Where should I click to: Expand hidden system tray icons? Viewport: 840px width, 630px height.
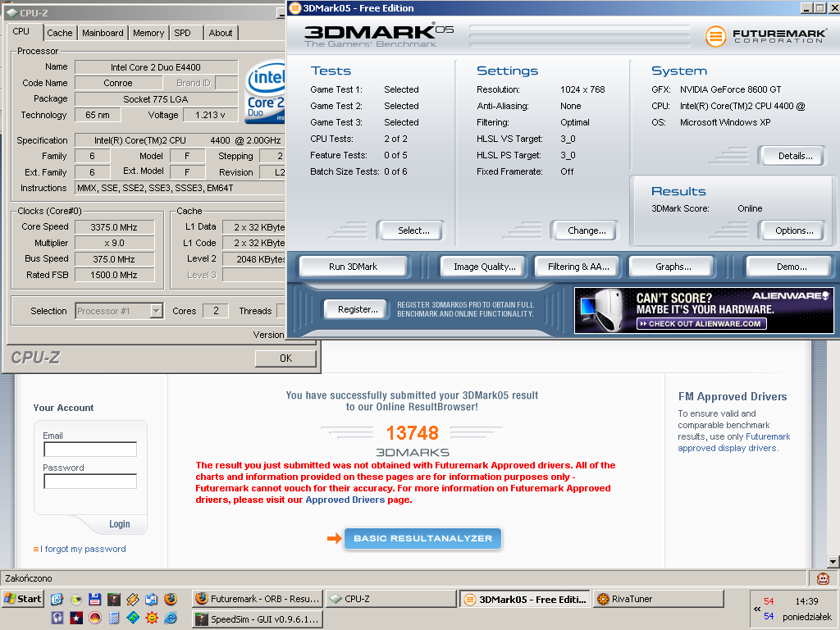click(757, 609)
